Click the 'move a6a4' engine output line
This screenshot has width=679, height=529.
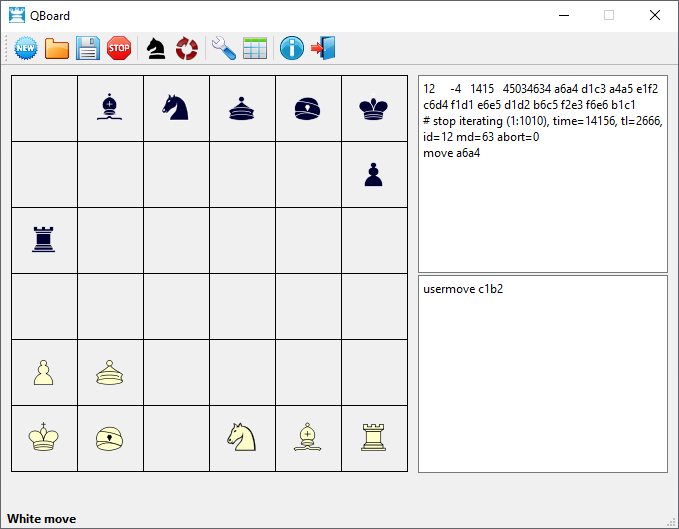click(x=452, y=153)
